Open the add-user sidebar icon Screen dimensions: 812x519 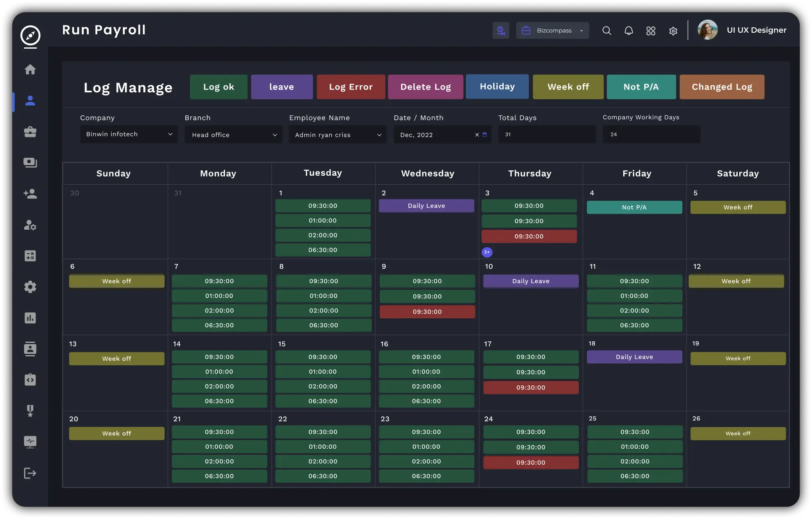(x=30, y=194)
